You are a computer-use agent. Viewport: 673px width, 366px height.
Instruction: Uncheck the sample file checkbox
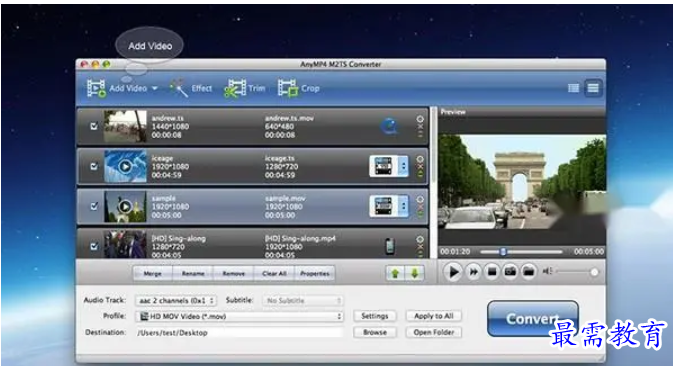pyautogui.click(x=94, y=206)
